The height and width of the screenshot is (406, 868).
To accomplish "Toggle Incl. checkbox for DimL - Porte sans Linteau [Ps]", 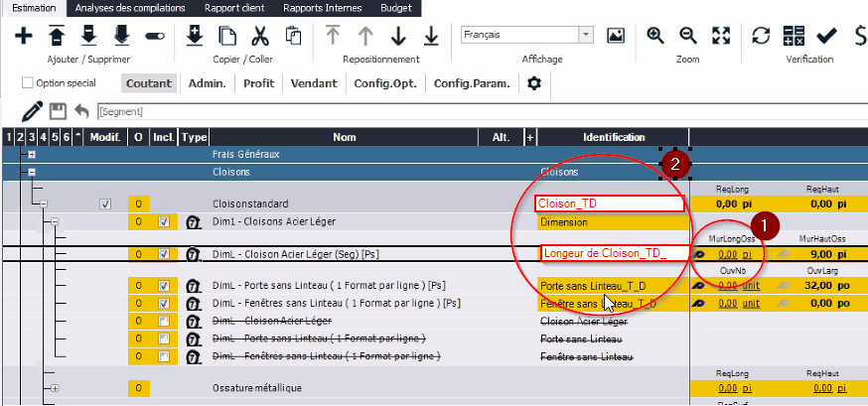I will [x=165, y=286].
